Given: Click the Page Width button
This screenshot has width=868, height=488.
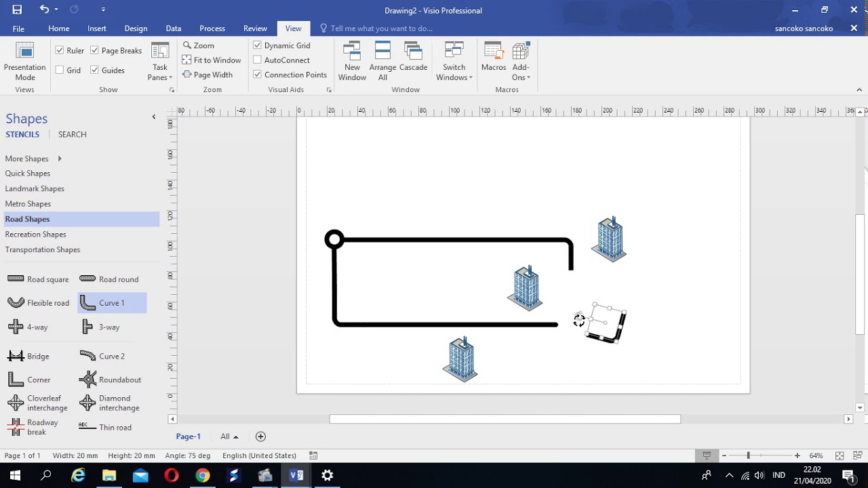Looking at the screenshot, I should pos(208,75).
